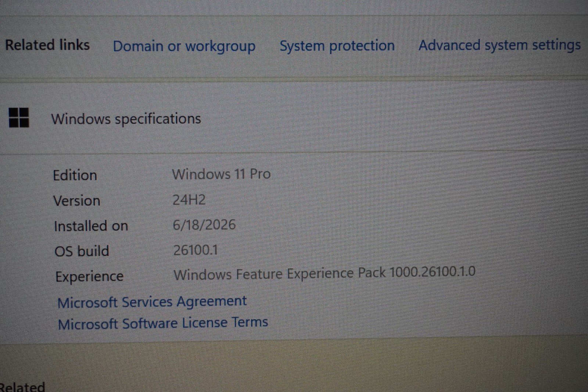Viewport: 588px width, 392px height.
Task: Click the Installed on label
Action: (x=91, y=226)
